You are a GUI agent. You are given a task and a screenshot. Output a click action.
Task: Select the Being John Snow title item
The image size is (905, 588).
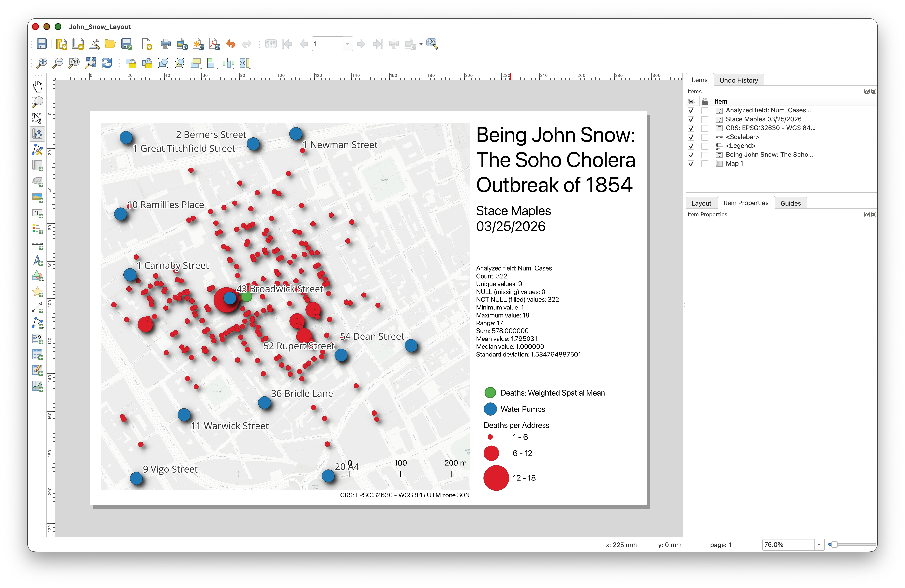point(769,155)
